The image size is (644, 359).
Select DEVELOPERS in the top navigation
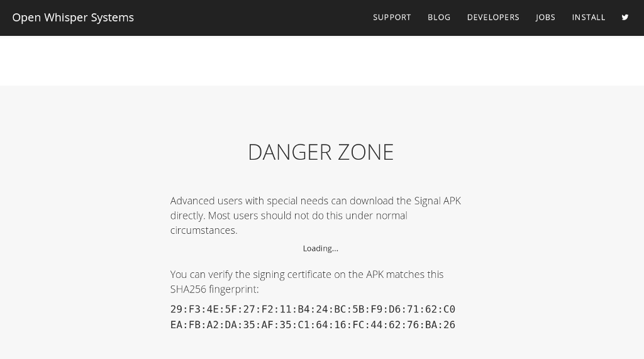tap(493, 17)
